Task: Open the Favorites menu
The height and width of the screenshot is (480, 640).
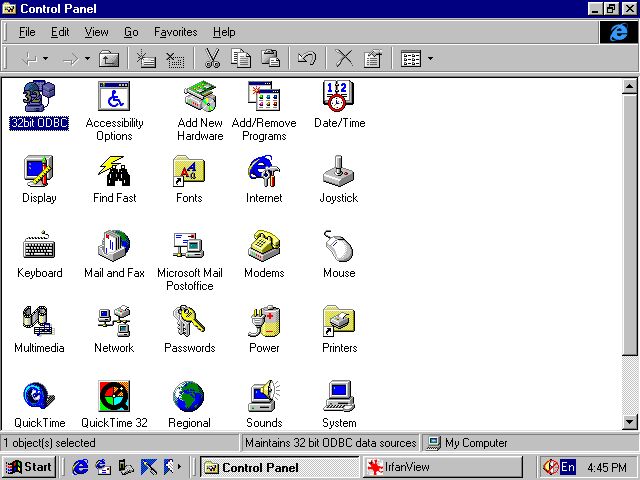Action: click(x=176, y=32)
